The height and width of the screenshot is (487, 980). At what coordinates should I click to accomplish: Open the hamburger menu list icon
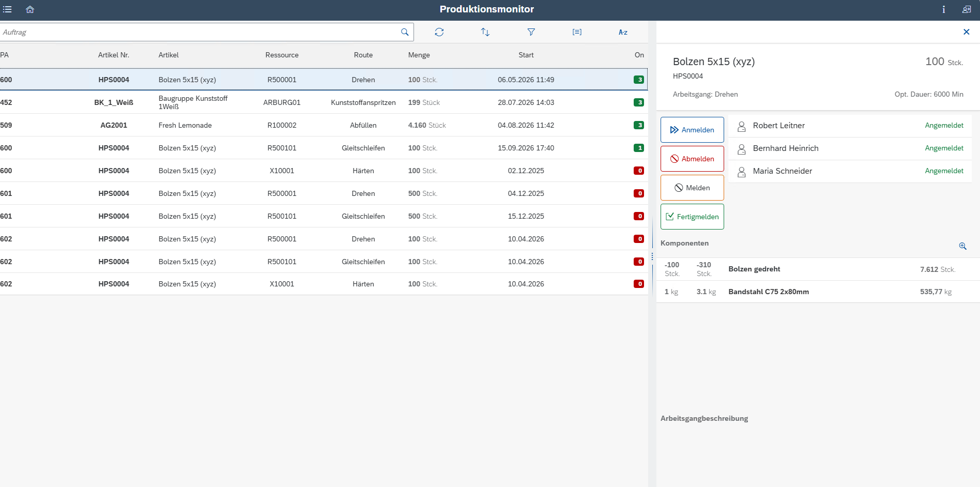click(x=7, y=9)
